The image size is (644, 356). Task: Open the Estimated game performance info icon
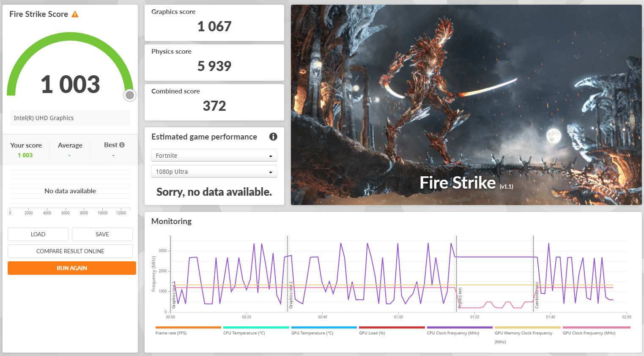point(273,137)
